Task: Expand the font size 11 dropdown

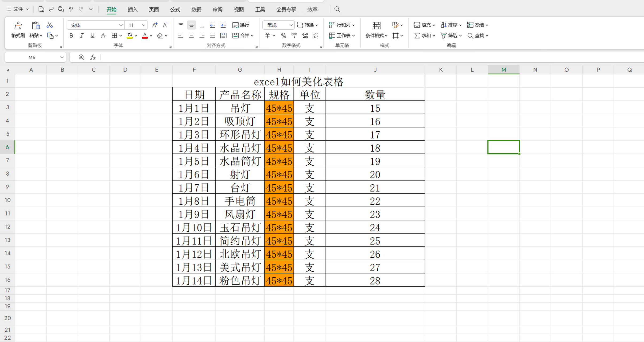Action: coord(143,25)
